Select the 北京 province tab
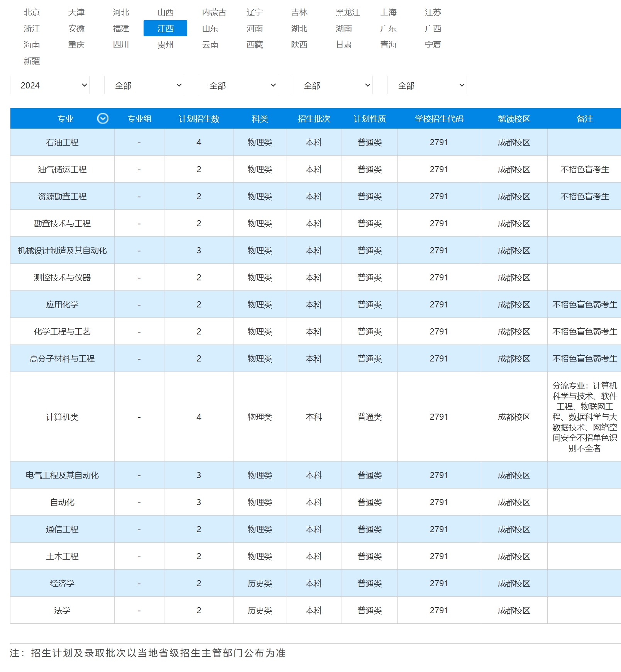The image size is (621, 672). (32, 12)
